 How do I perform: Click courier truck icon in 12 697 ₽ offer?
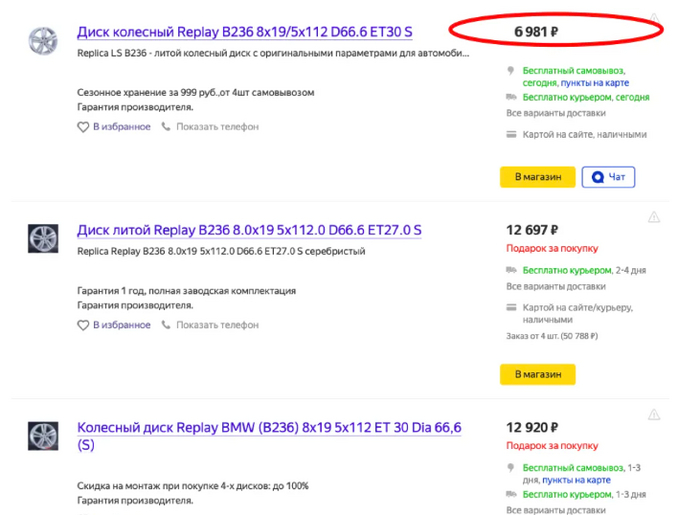[x=511, y=270]
